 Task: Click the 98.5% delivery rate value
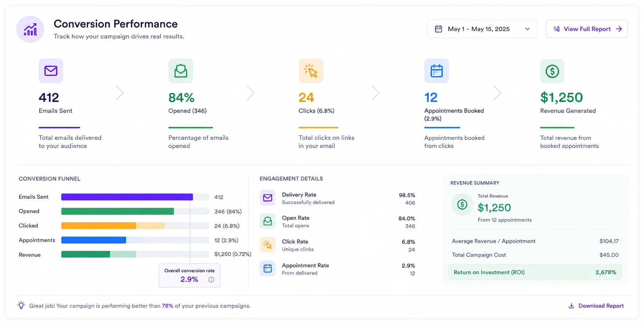tap(407, 195)
